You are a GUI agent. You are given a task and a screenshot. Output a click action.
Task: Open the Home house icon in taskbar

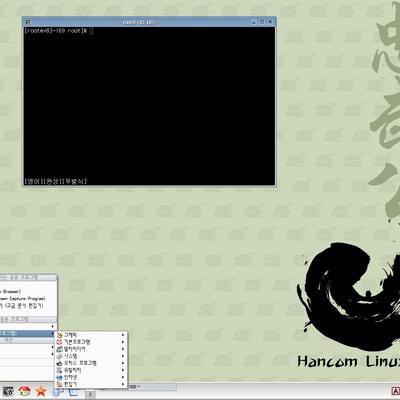24,391
